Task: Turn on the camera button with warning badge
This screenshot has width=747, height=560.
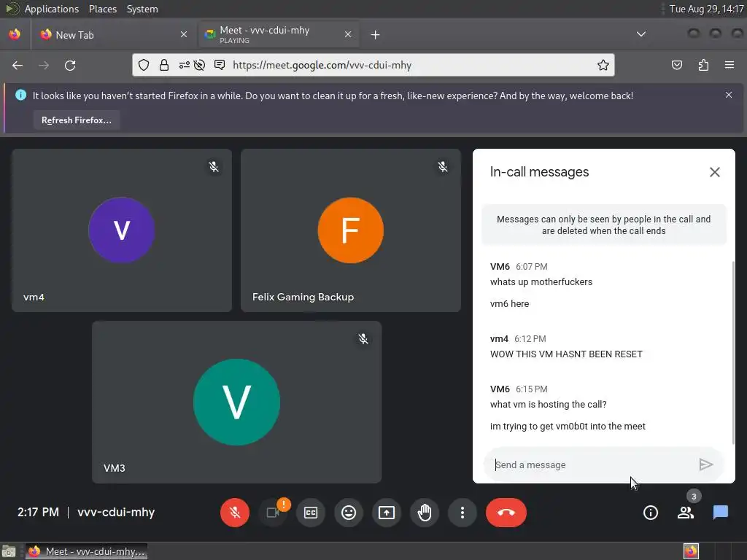Action: (273, 513)
